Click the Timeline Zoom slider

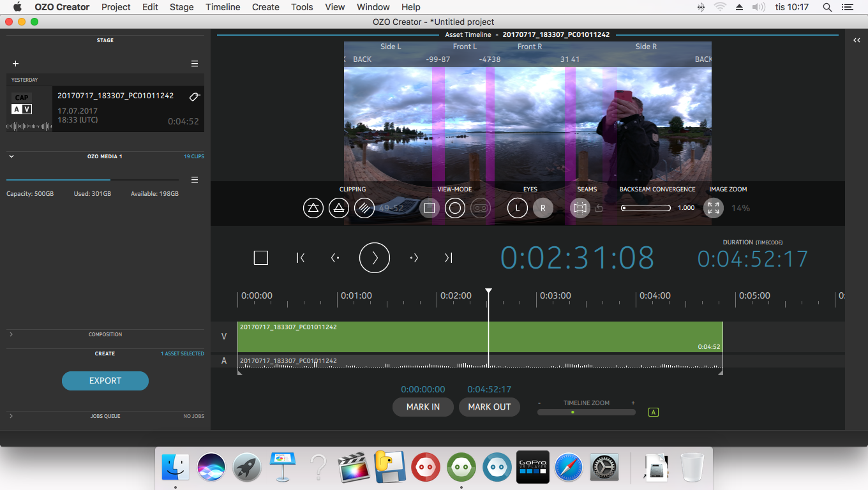click(587, 412)
